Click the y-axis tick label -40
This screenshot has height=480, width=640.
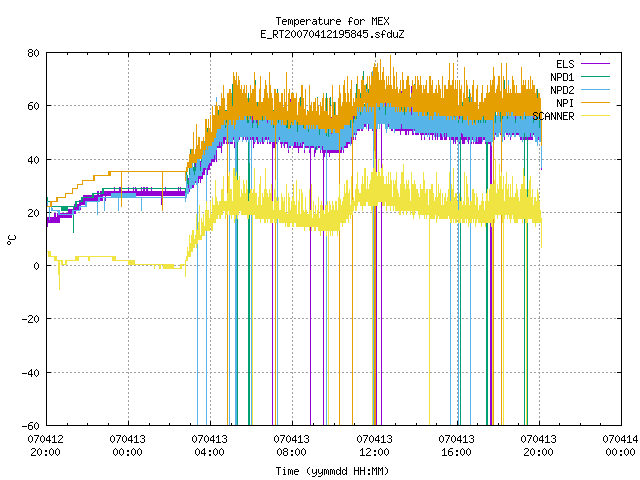coord(31,373)
